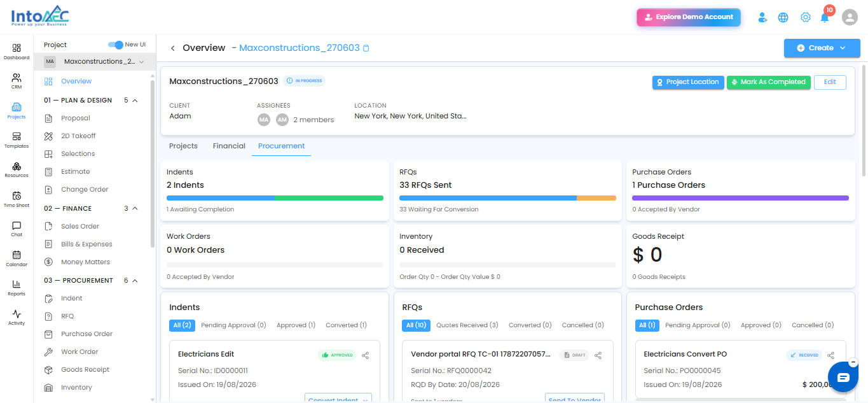
Task: Share the Electricians Edit indent
Action: [x=366, y=355]
